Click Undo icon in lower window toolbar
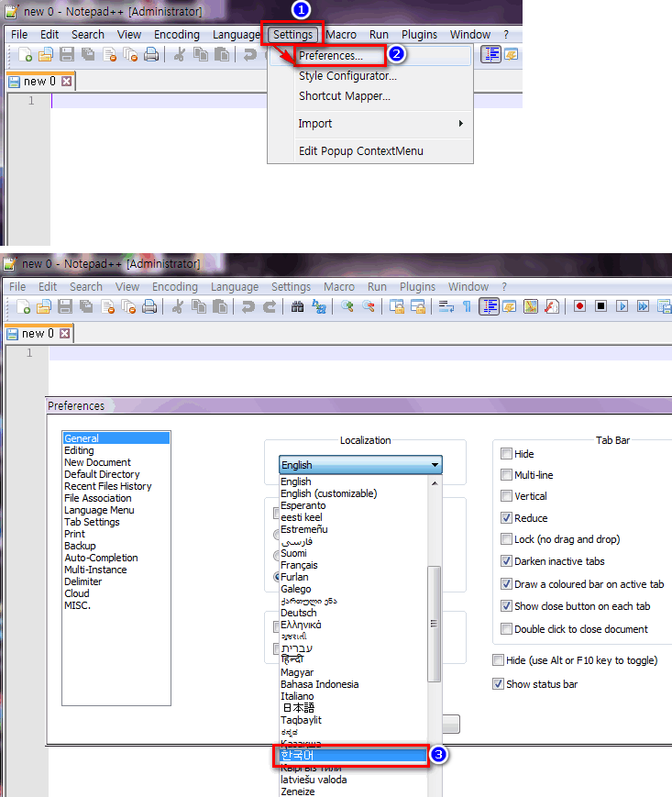The width and height of the screenshot is (672, 797). 248,306
